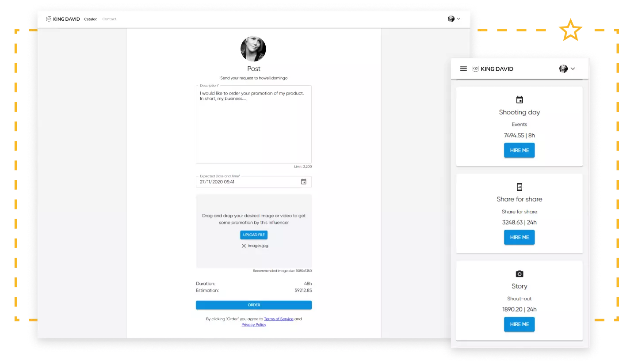Hire for the Shooting day service
This screenshot has height=364, width=619.
point(519,150)
